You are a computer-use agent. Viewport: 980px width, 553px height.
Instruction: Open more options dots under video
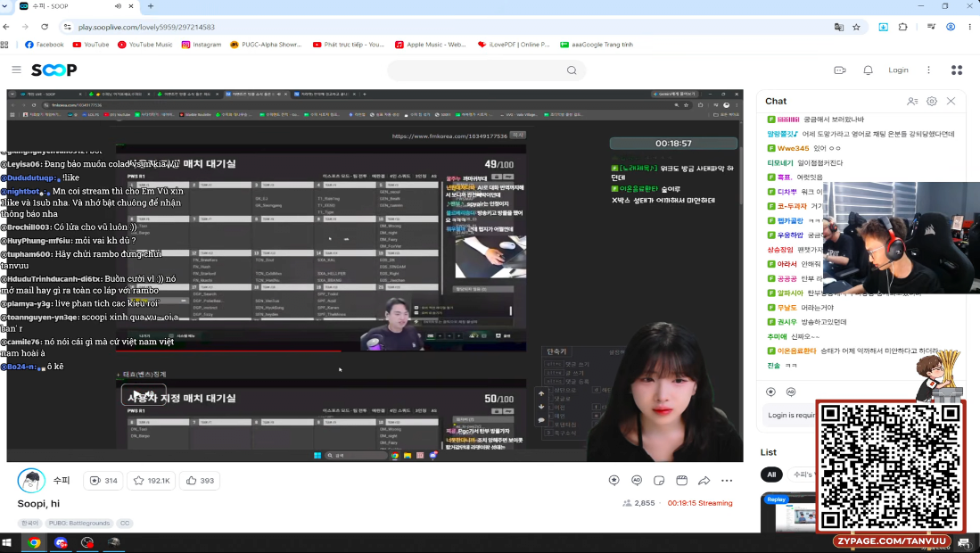pyautogui.click(x=726, y=481)
